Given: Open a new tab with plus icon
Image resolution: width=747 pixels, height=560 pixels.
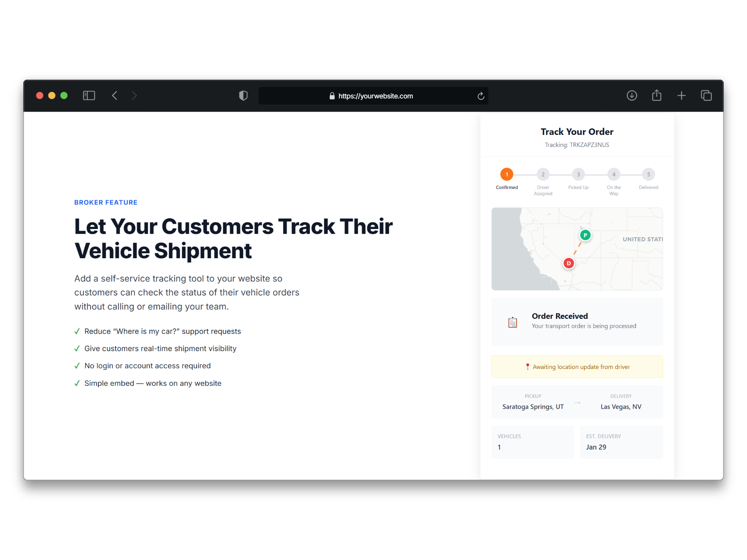Looking at the screenshot, I should [x=682, y=96].
